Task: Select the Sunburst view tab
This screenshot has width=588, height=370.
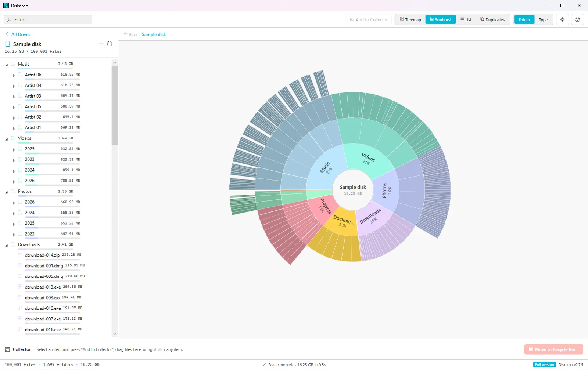Action: 440,20
